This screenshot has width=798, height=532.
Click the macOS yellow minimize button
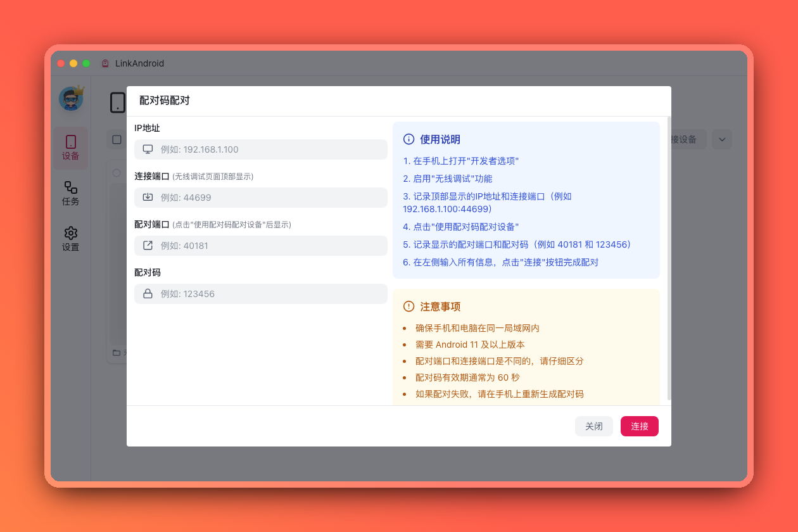73,63
